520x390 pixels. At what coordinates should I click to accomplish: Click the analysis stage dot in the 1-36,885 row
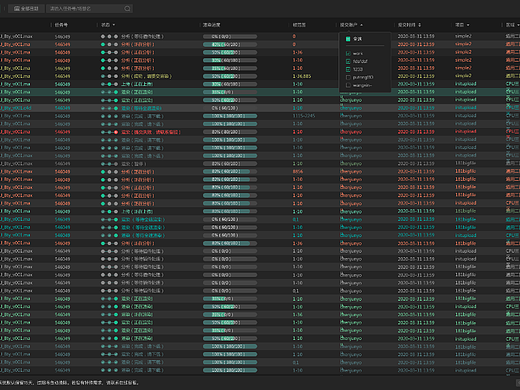(103, 76)
